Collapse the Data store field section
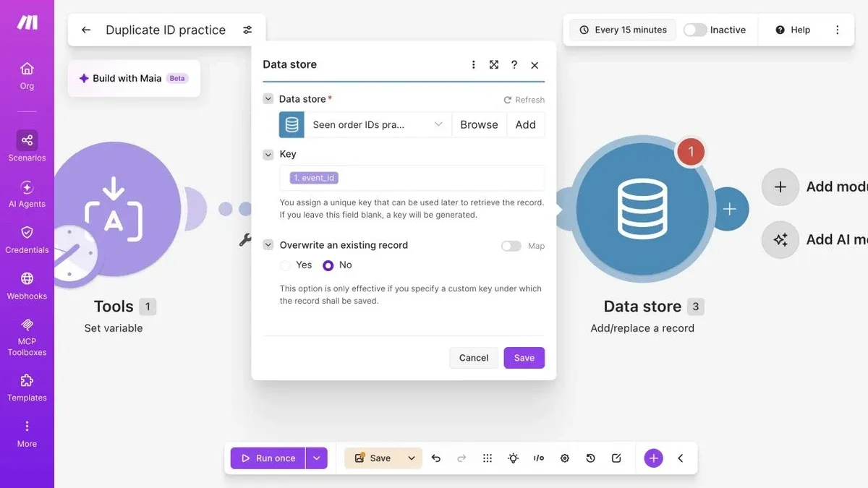The height and width of the screenshot is (488, 868). coord(268,99)
